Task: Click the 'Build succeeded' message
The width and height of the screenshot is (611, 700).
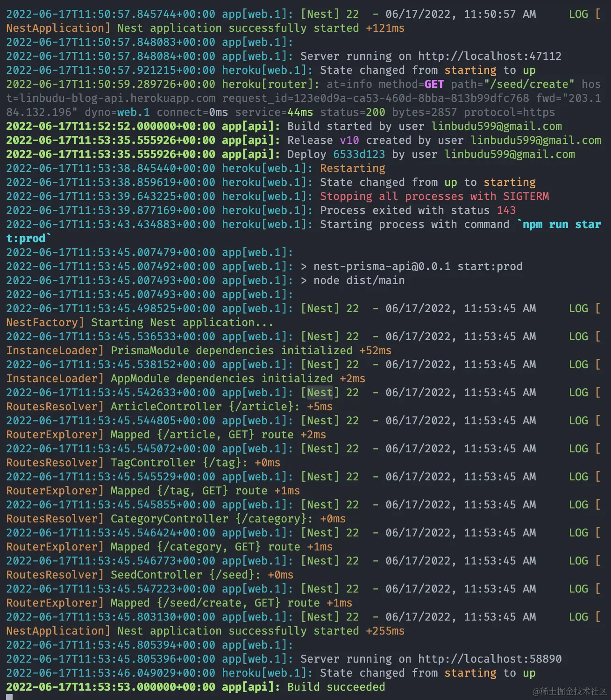Action: coord(336,687)
